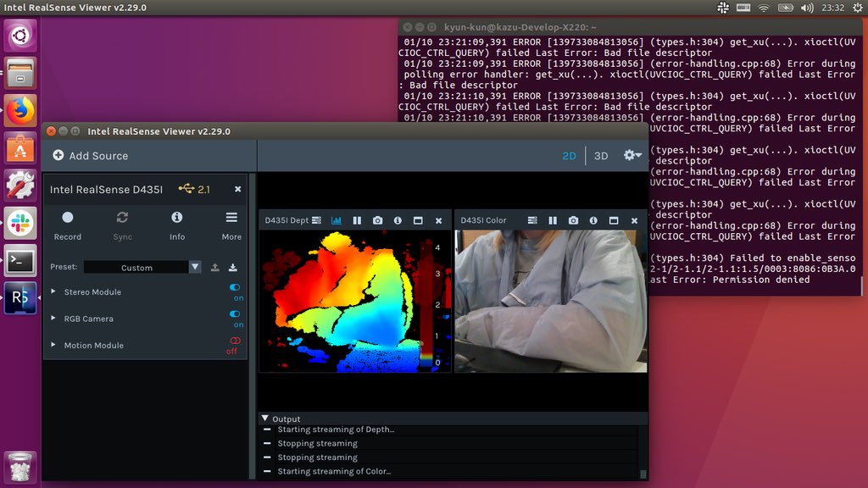Pause the Depth stream
Viewport: 868px width, 488px height.
coord(357,220)
